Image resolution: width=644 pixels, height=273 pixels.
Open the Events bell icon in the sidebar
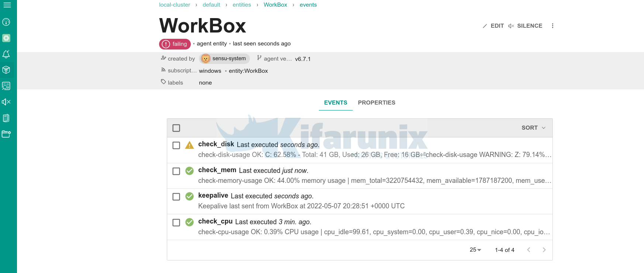tap(6, 54)
